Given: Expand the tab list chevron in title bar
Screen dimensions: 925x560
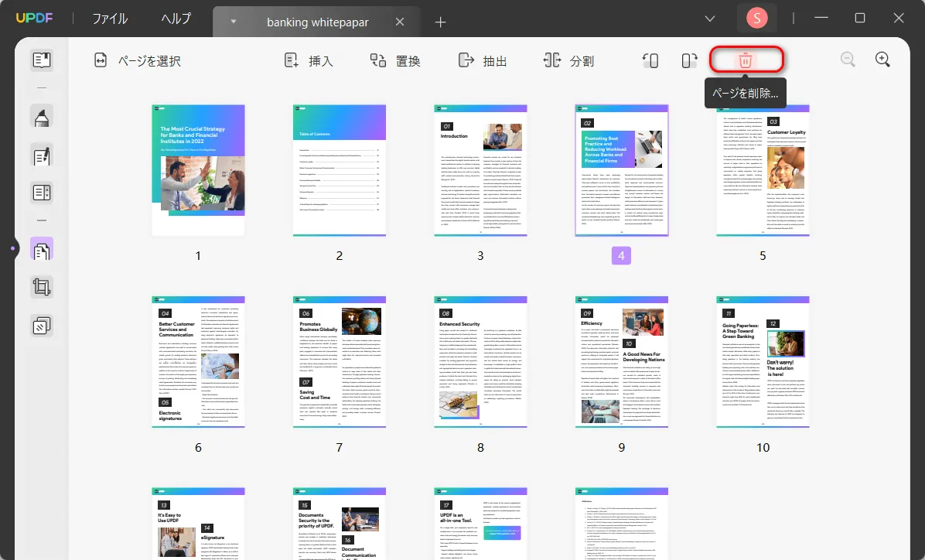Looking at the screenshot, I should tap(710, 19).
